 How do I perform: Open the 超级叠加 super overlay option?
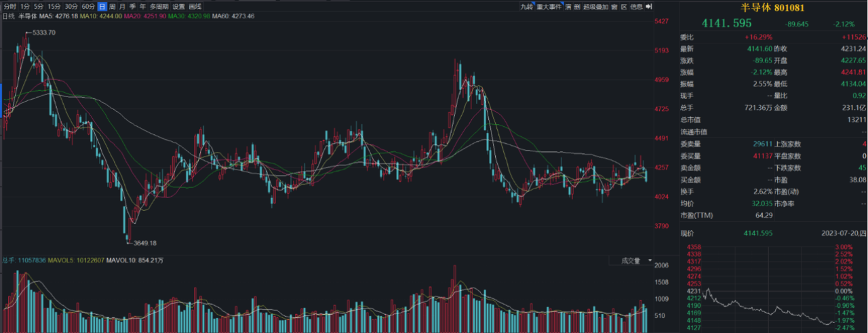point(595,7)
